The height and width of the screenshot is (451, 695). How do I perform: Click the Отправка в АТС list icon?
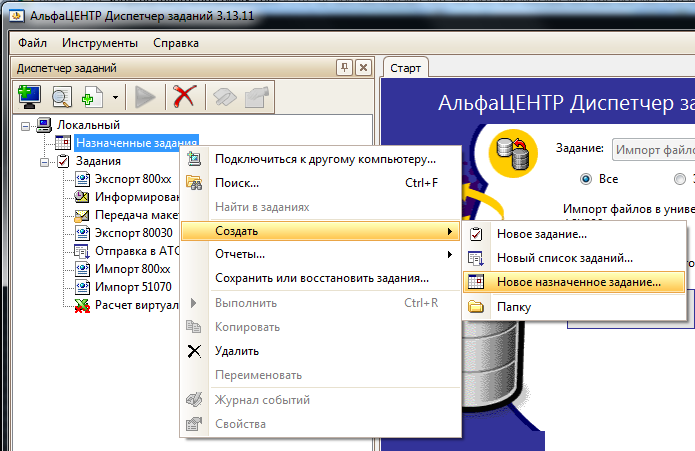(x=82, y=251)
